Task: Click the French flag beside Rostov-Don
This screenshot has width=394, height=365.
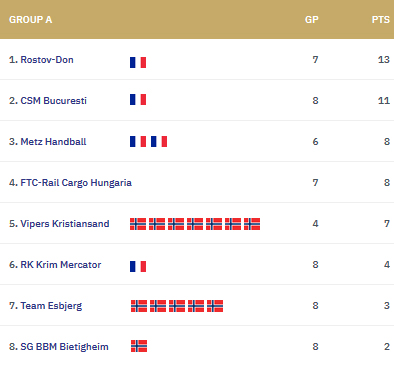Action: pos(138,62)
